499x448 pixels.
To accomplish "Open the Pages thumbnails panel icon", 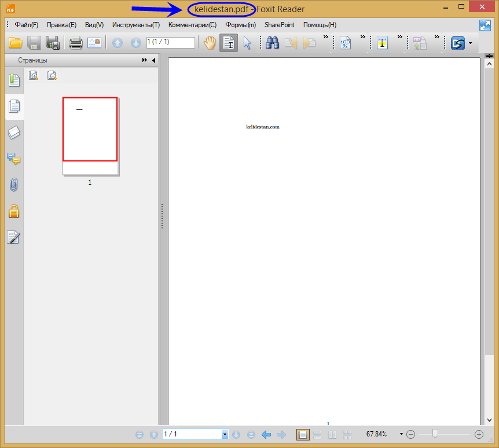I will coord(14,107).
